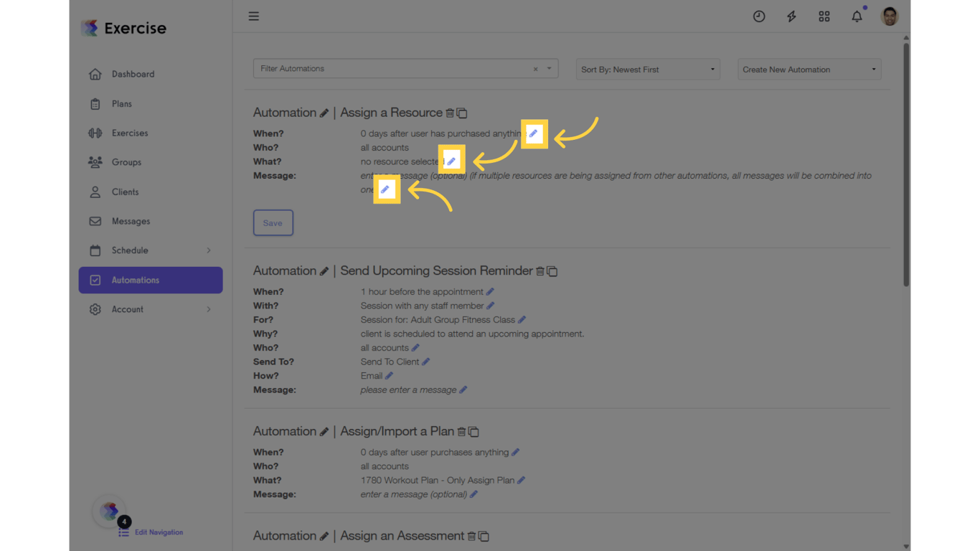This screenshot has height=551, width=980.
Task: Clear the Filter Automations field with the x
Action: (535, 68)
